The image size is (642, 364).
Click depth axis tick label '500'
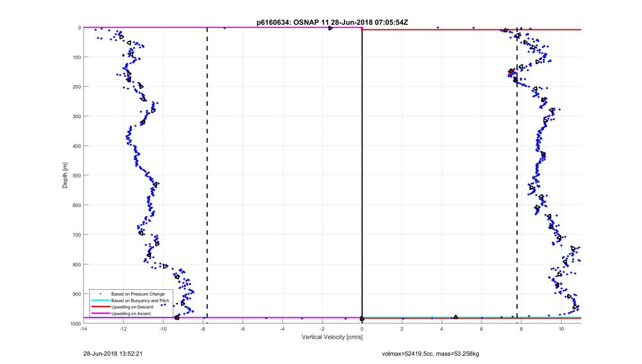[x=77, y=175]
